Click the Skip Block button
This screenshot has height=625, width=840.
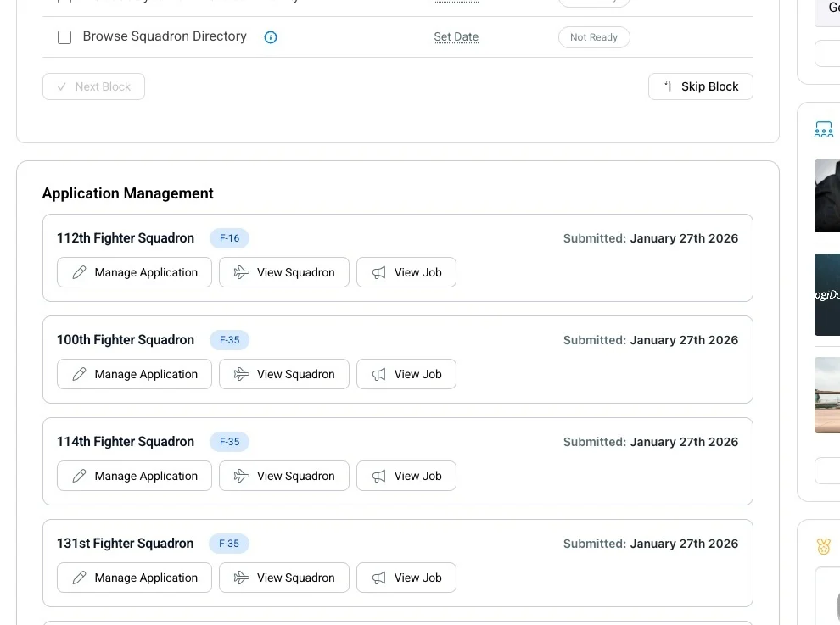[x=700, y=86]
